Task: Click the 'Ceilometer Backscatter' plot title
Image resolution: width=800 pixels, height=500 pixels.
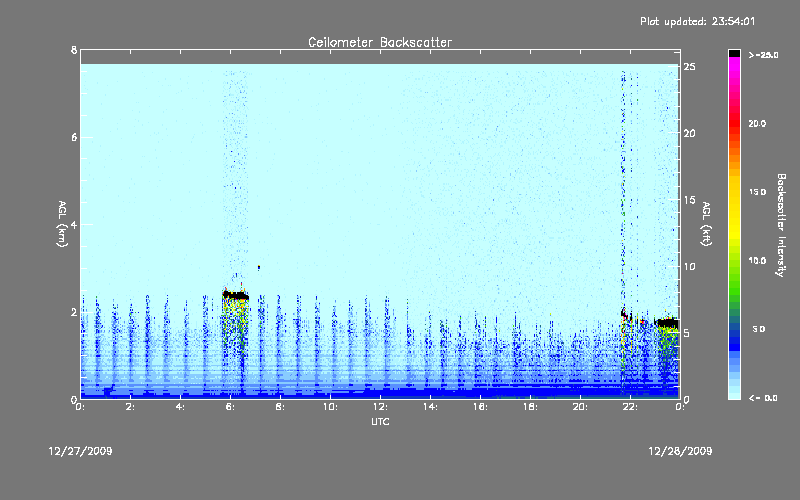Action: [x=380, y=42]
